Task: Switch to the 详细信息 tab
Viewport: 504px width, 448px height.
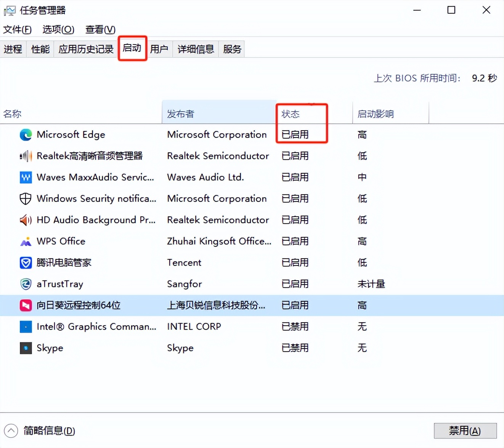Action: 196,49
